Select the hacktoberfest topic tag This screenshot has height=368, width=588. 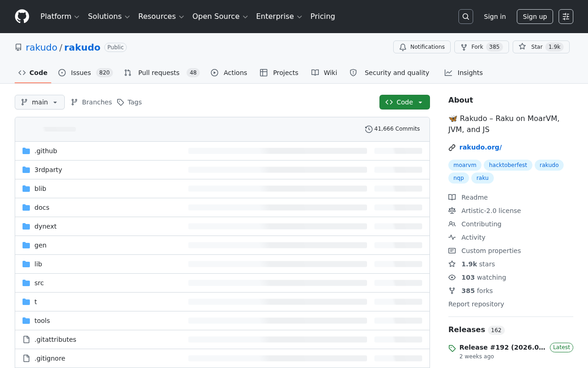(508, 165)
